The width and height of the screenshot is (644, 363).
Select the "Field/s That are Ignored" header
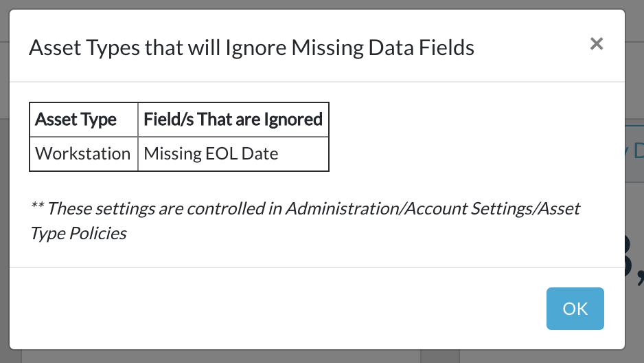(233, 119)
